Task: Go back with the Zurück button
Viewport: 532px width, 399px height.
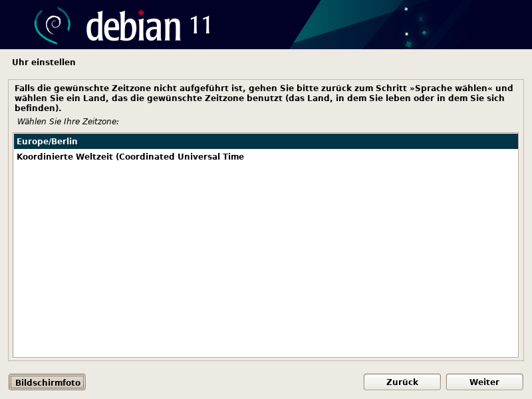Action: coord(402,382)
